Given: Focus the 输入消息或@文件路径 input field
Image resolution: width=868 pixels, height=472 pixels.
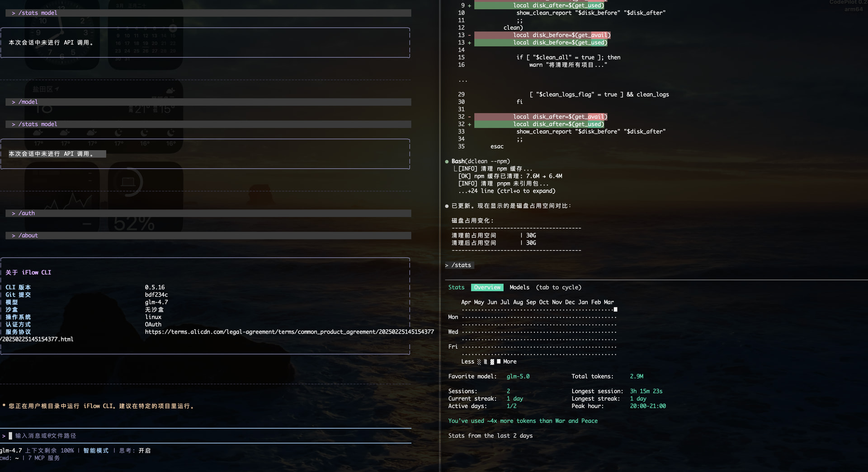Looking at the screenshot, I should (x=45, y=436).
